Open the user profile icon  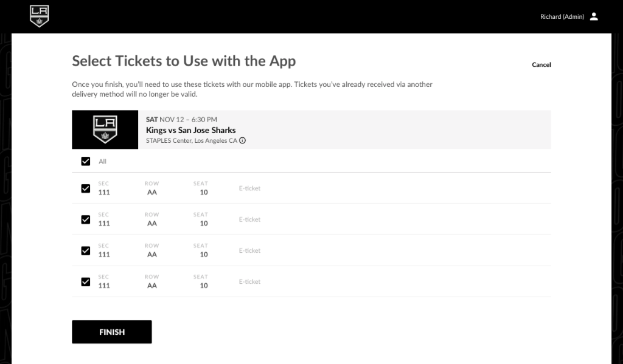point(594,16)
